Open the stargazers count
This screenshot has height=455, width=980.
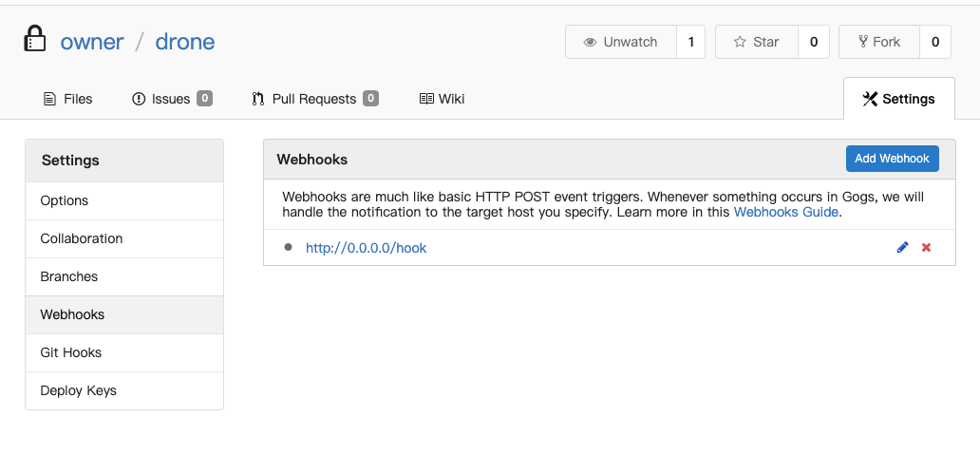coord(814,42)
